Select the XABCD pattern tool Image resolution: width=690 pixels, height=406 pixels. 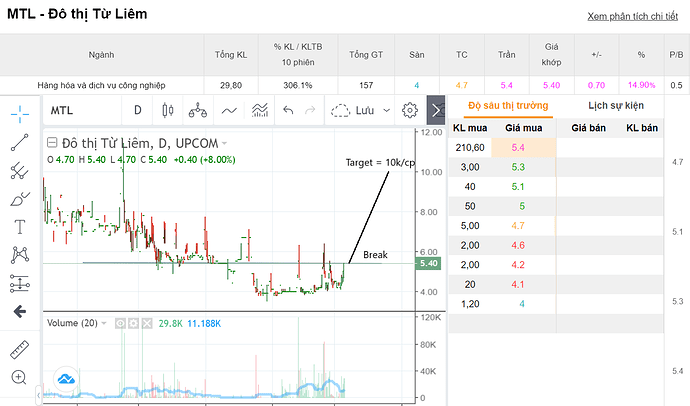(20, 255)
